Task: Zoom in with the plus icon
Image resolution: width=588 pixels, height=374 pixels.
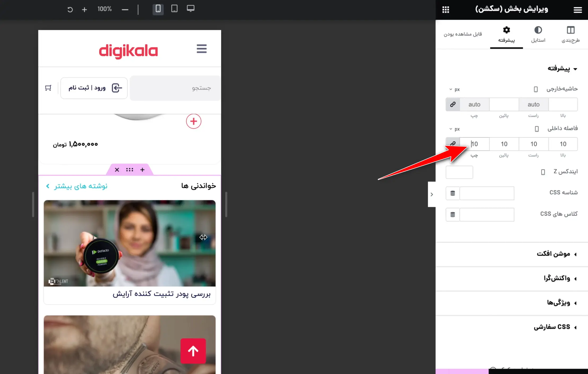Action: [x=84, y=10]
